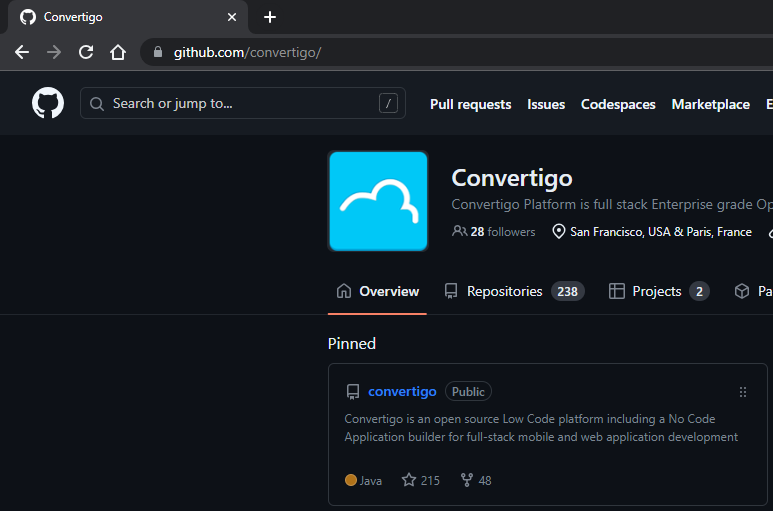Click the GitHub Octocat logo

click(x=48, y=103)
